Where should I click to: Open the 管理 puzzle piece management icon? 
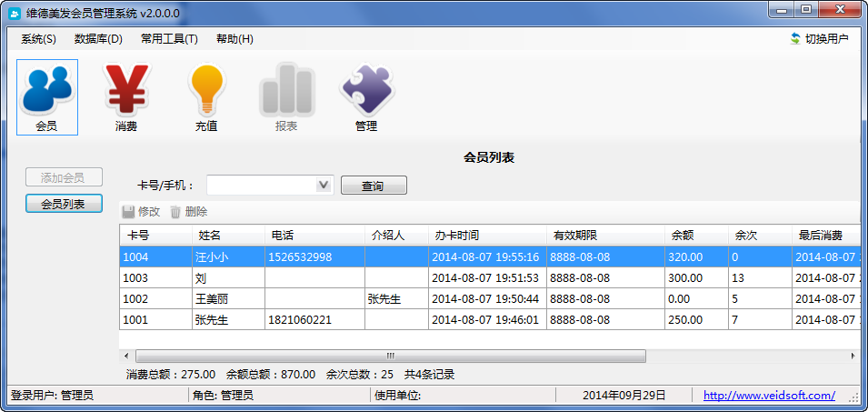coord(366,97)
